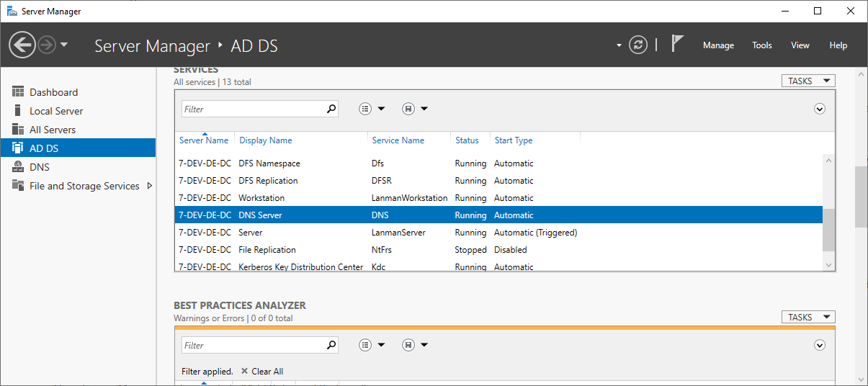Click the BPA filter search magnifier

pos(331,346)
